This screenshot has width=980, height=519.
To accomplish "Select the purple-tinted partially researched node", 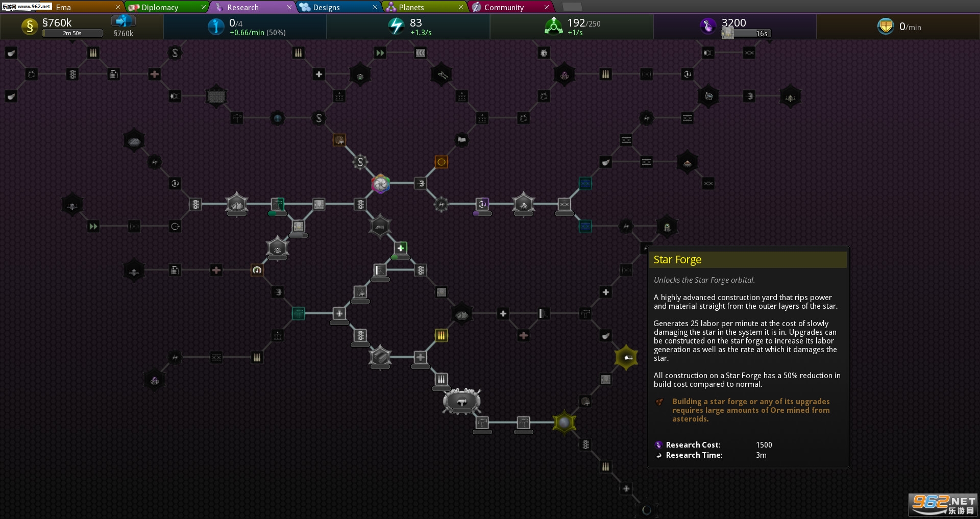I will (482, 204).
